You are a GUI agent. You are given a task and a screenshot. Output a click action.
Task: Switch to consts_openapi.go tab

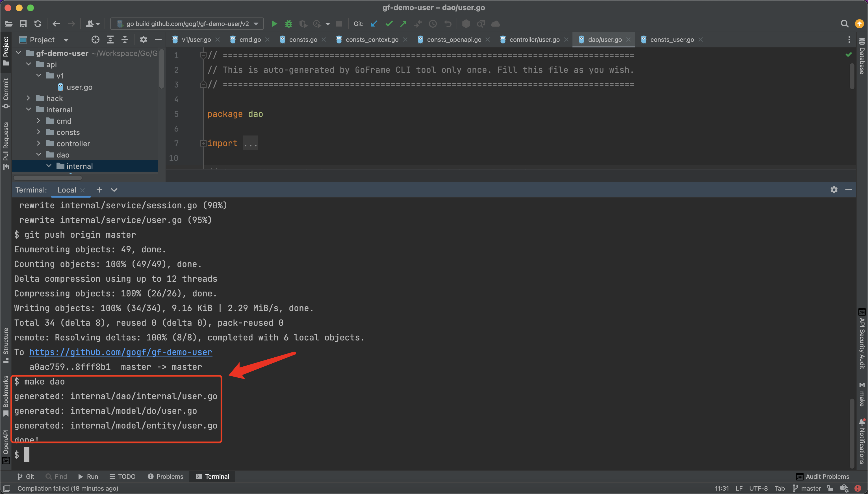pyautogui.click(x=454, y=40)
